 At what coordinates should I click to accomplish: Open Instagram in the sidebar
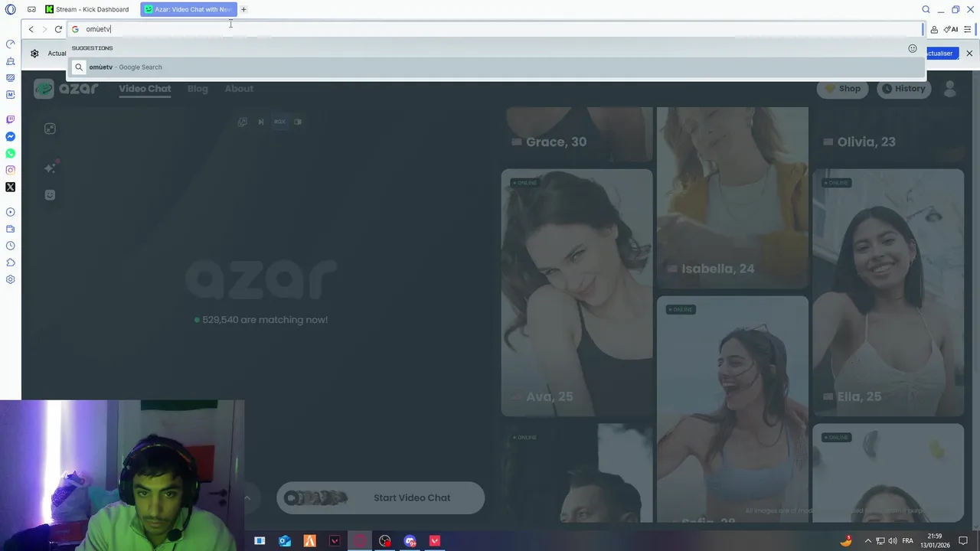click(10, 170)
